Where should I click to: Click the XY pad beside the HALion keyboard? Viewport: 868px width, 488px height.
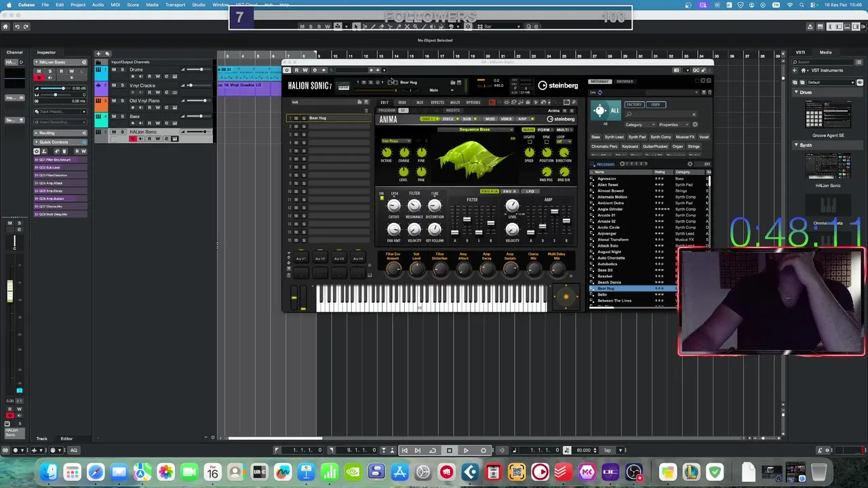566,297
